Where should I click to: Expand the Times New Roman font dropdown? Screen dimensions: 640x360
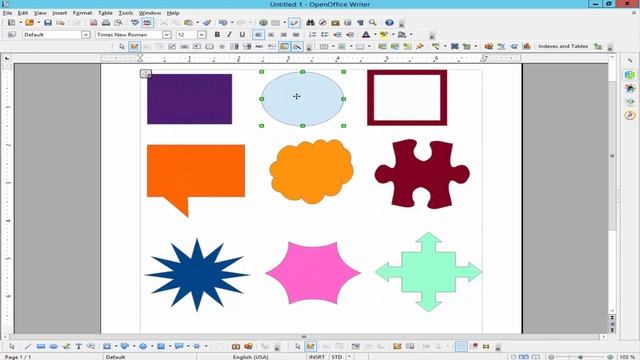167,35
